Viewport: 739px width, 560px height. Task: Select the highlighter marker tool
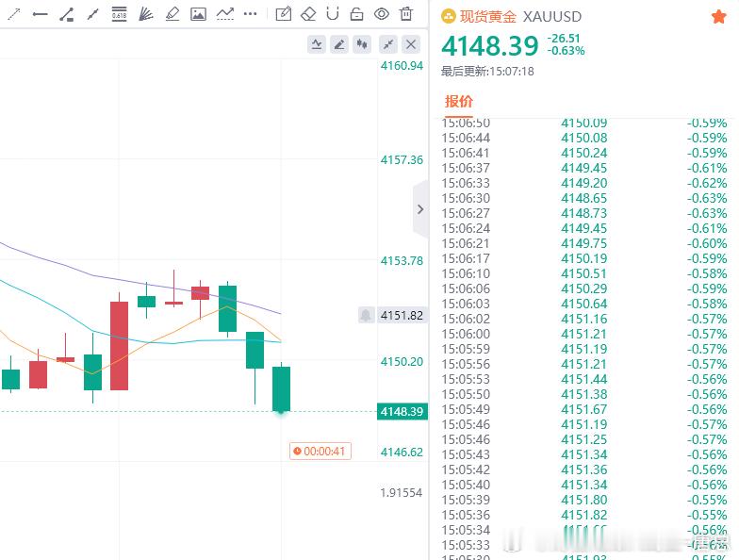click(x=172, y=14)
